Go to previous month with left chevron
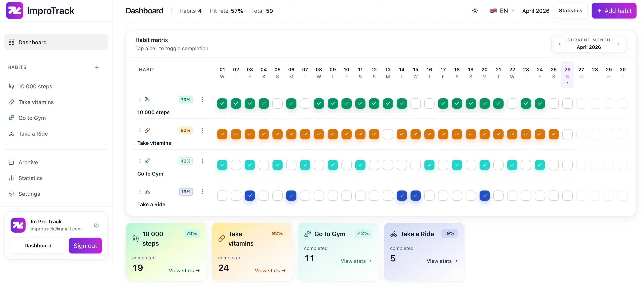This screenshot has height=294, width=644. 559,44
